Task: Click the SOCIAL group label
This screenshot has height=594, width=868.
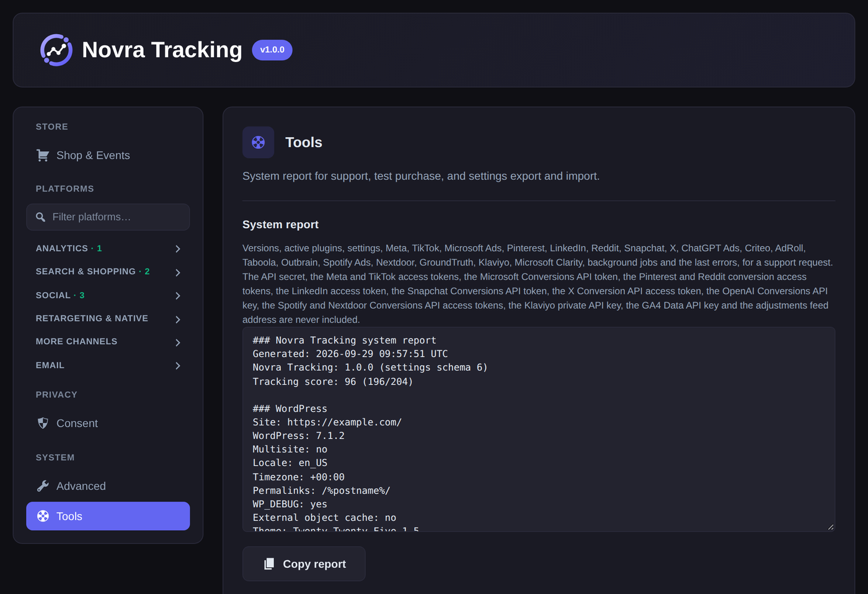Action: click(53, 295)
